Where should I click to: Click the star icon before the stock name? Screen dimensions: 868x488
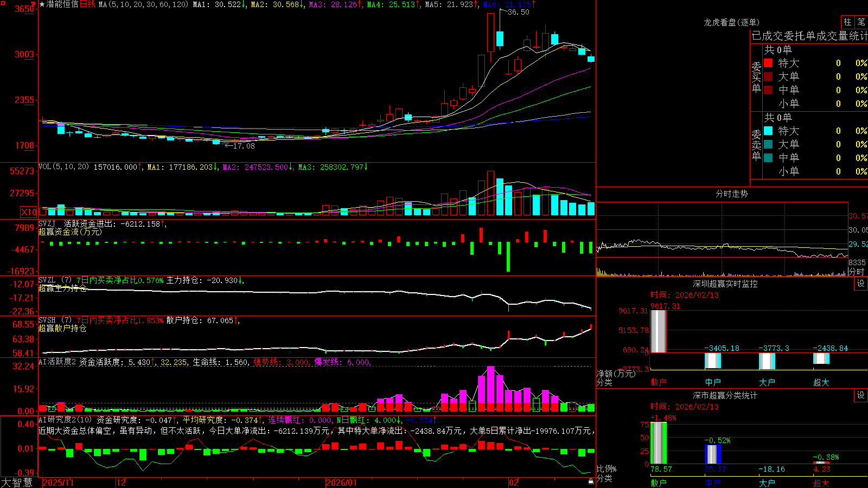[x=42, y=4]
